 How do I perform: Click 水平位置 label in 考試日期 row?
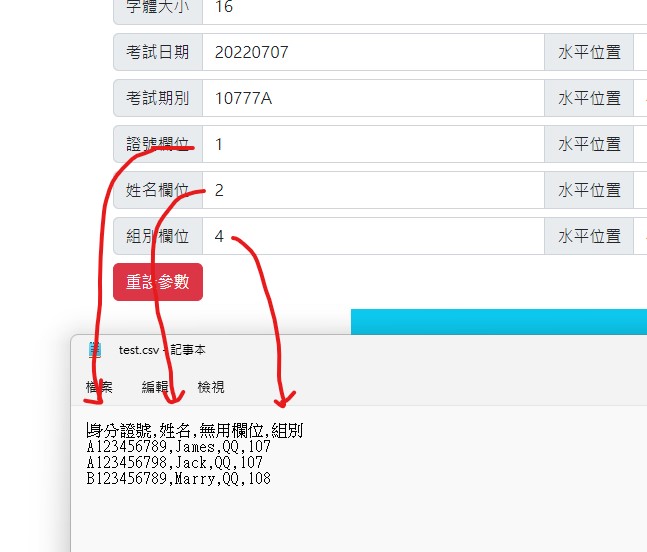tap(589, 52)
